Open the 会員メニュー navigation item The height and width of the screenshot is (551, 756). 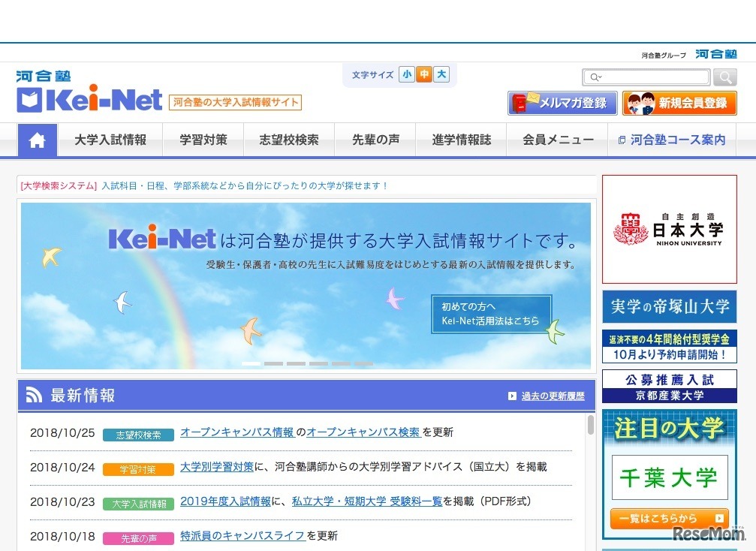pyautogui.click(x=558, y=140)
